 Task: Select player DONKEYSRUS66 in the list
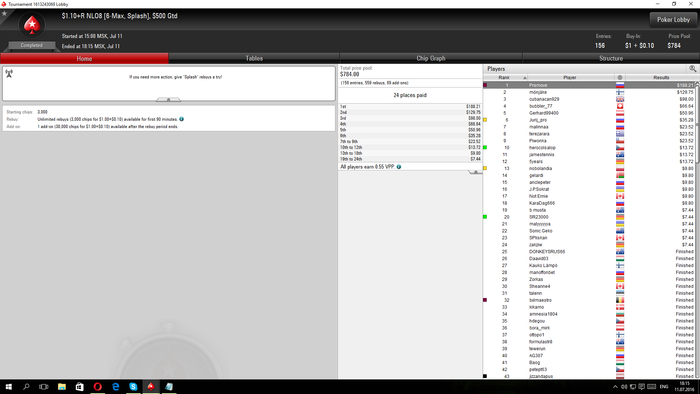pos(589,252)
